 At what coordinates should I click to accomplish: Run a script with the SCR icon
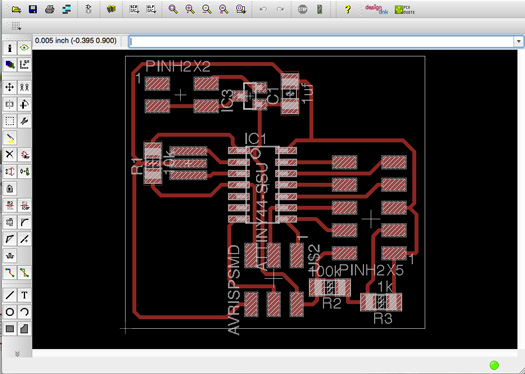(134, 9)
